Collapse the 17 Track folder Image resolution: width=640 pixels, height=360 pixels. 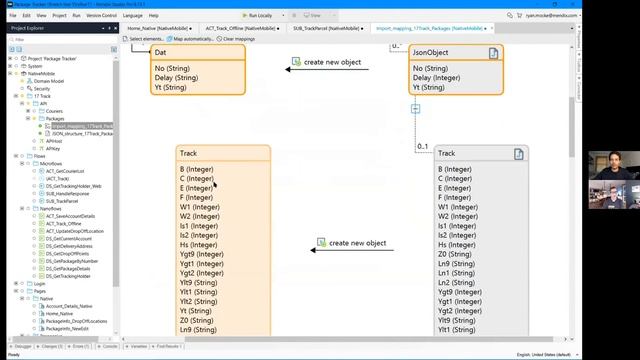point(16,96)
